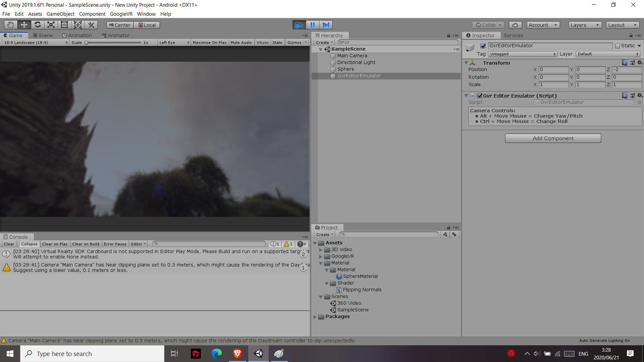Open Transform component gear menu
Viewport: 644px width, 362px height.
click(x=640, y=63)
